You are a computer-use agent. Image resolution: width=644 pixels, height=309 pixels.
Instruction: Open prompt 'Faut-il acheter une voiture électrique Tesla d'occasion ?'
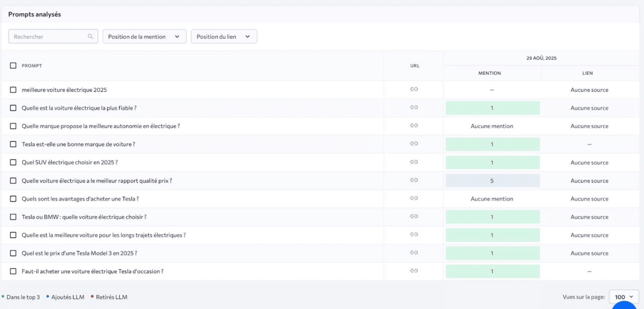93,271
